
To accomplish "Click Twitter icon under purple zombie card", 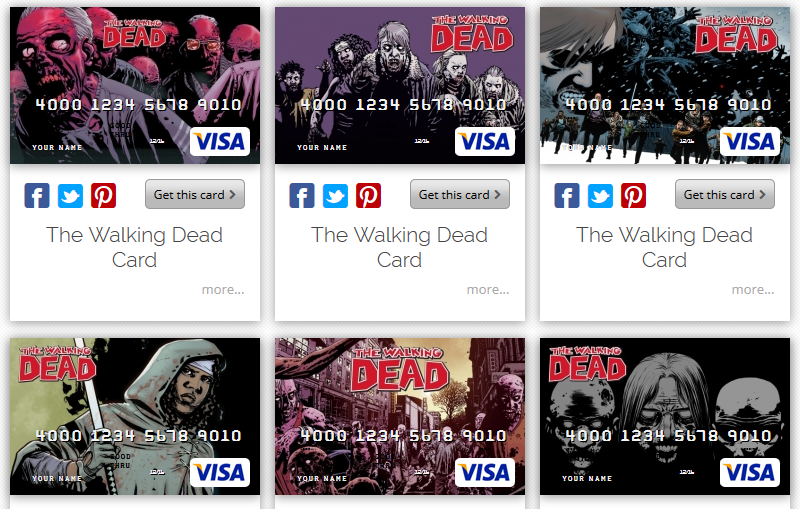I will (335, 195).
